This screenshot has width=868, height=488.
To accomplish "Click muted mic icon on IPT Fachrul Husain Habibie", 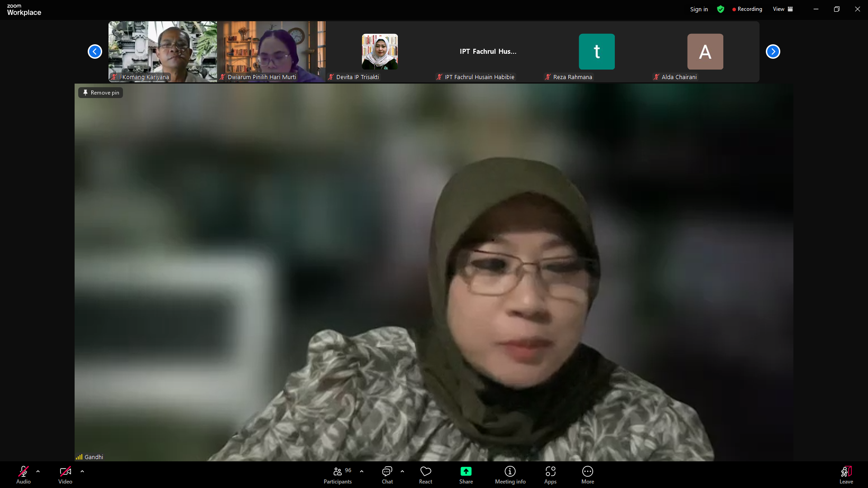I will tap(439, 77).
